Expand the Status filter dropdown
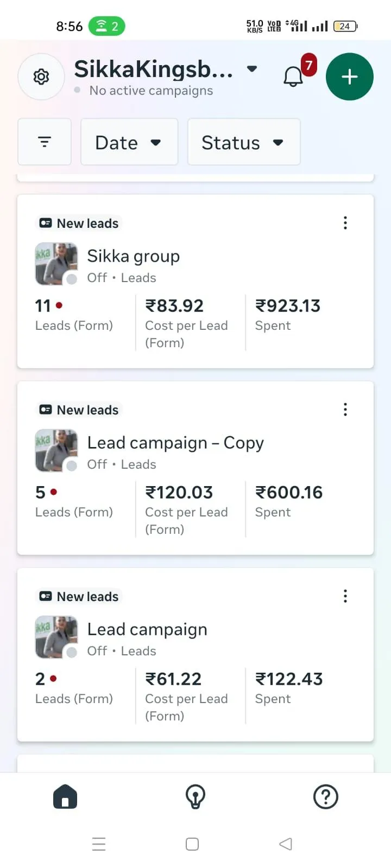Viewport: 391px width, 868px height. tap(243, 142)
